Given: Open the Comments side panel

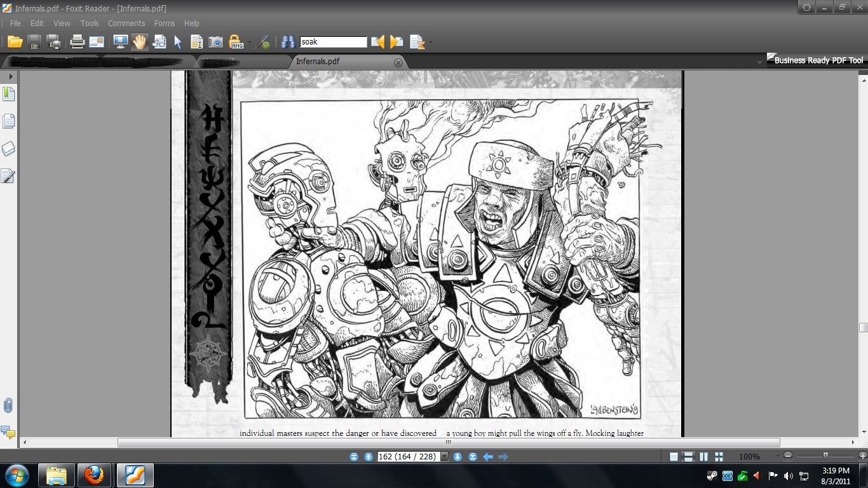Looking at the screenshot, I should point(8,433).
